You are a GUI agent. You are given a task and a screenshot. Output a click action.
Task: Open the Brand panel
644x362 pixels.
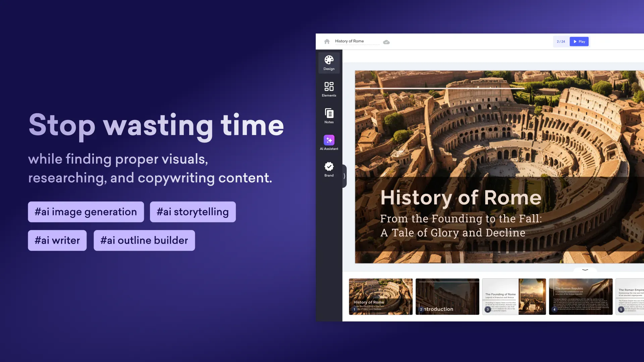329,169
